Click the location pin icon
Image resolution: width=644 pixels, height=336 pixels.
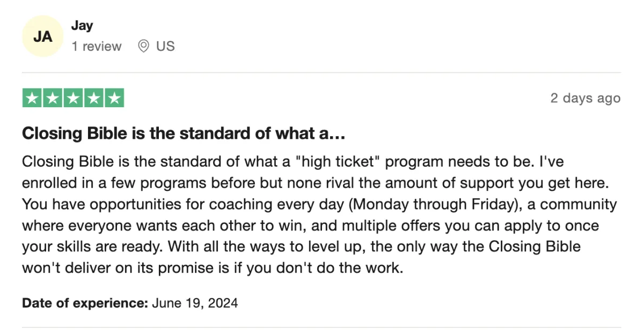coord(143,47)
